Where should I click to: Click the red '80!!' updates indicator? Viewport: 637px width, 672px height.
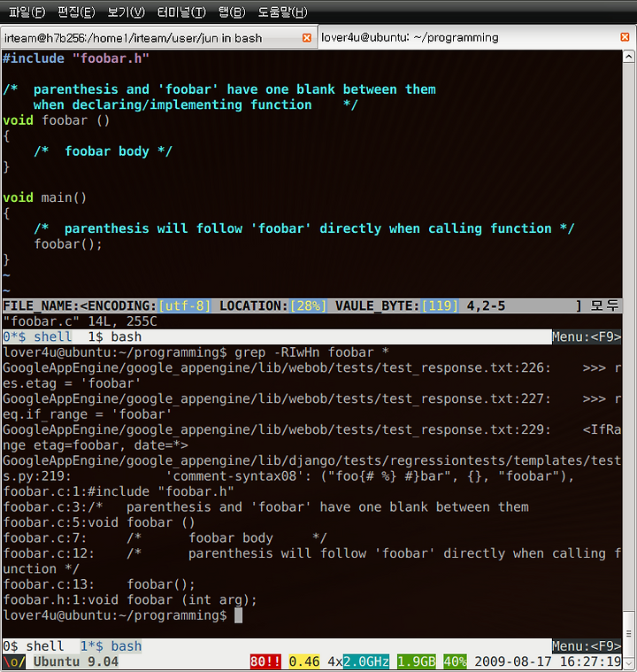coord(266,661)
